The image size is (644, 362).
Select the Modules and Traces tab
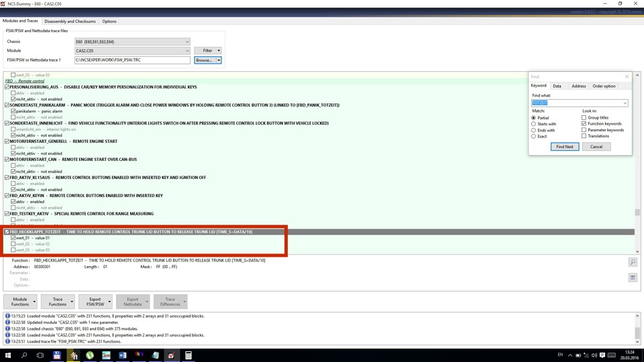(20, 21)
